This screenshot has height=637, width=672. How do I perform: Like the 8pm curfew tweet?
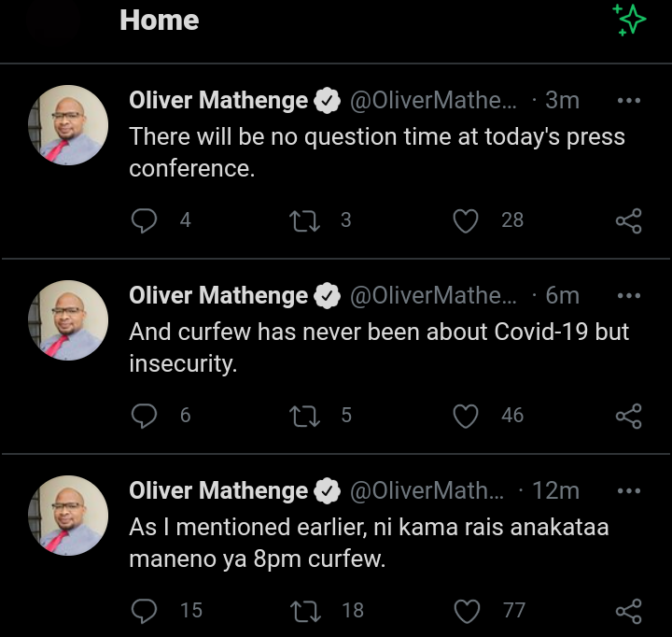tap(465, 611)
